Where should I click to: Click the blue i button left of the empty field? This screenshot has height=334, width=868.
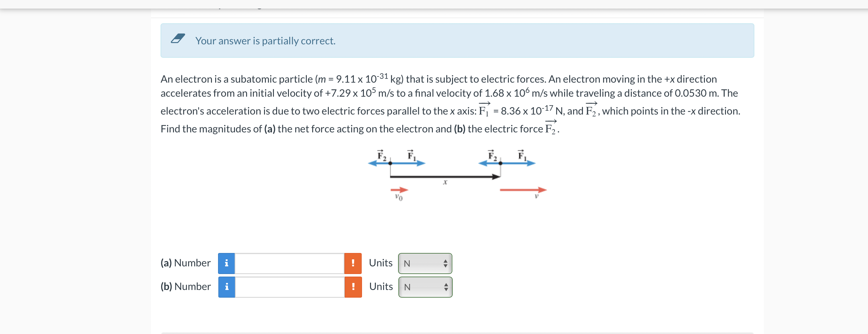coord(227,263)
